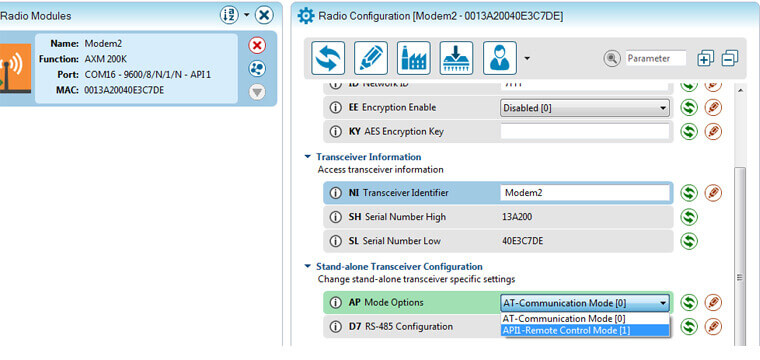The image size is (760, 360).
Task: Remove Modem2 using the red X icon
Action: point(257,46)
